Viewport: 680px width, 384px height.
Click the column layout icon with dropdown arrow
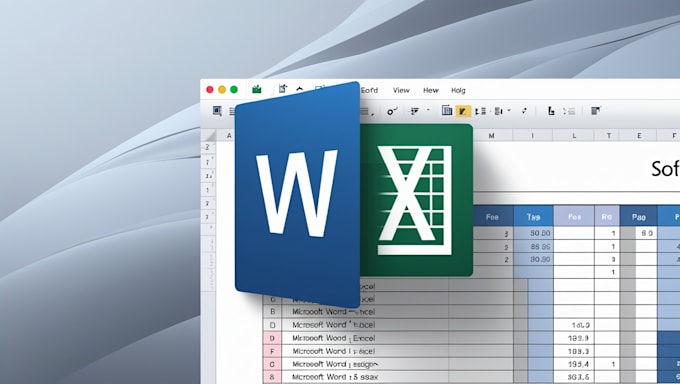498,112
